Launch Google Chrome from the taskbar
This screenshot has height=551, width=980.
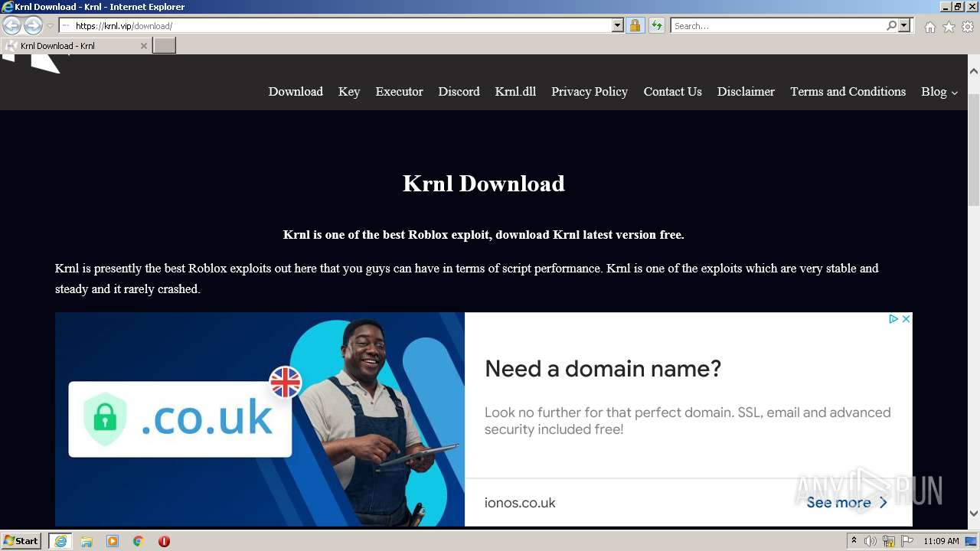(139, 541)
